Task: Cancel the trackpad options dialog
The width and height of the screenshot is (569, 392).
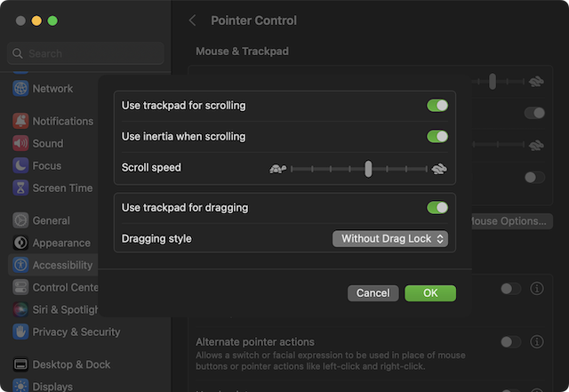Action: [x=373, y=293]
